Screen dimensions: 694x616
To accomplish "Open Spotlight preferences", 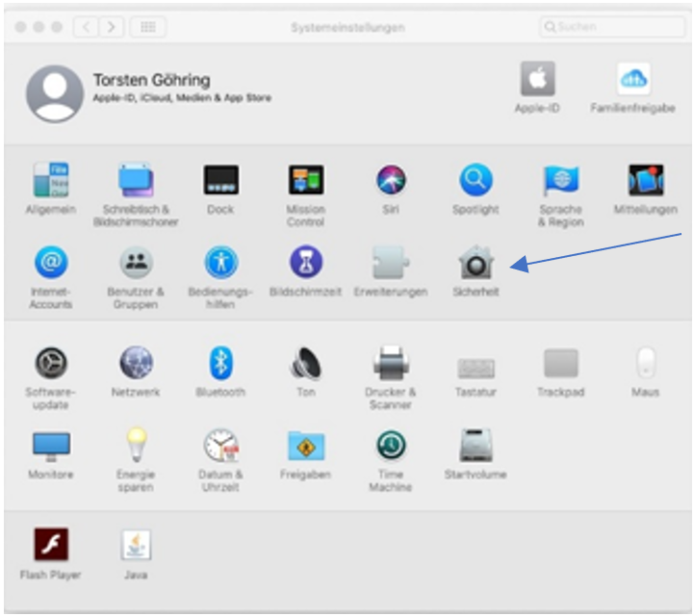I will tap(476, 181).
